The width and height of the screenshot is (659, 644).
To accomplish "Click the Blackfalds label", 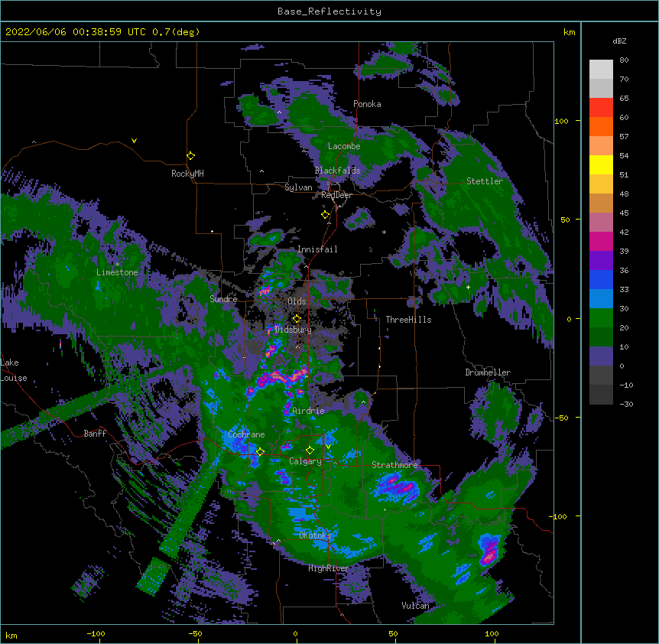I will pyautogui.click(x=337, y=171).
